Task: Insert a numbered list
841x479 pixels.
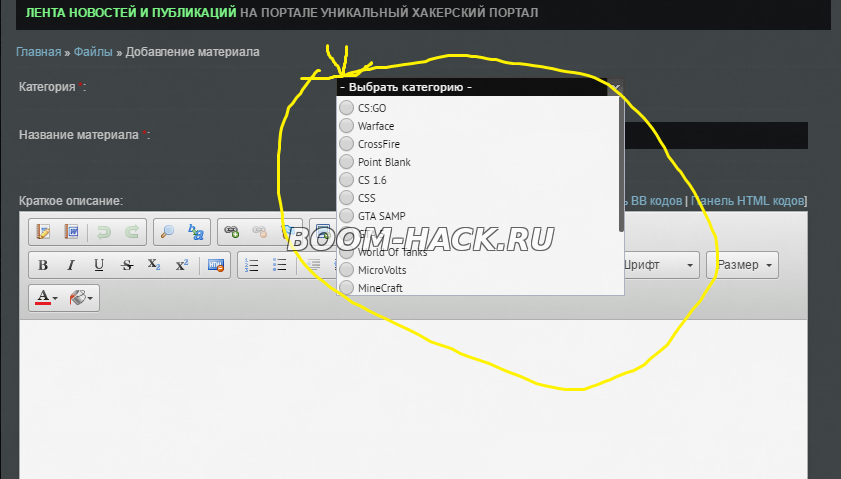Action: coord(252,265)
